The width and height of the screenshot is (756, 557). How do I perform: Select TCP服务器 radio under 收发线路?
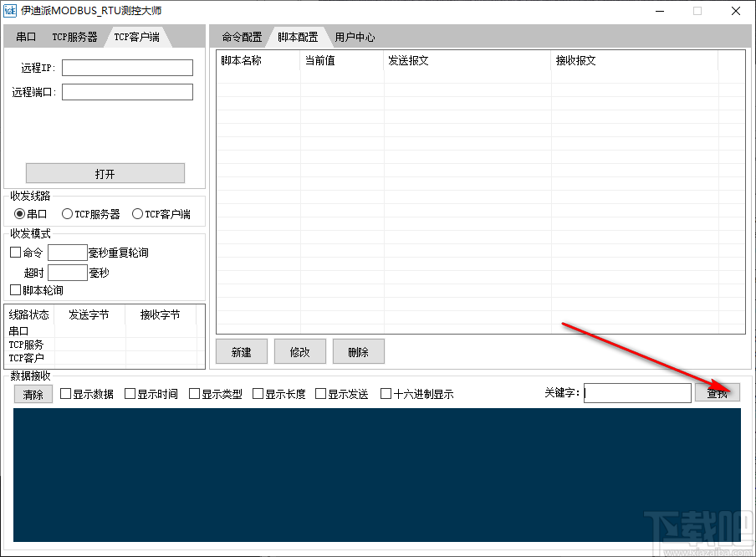pyautogui.click(x=67, y=213)
